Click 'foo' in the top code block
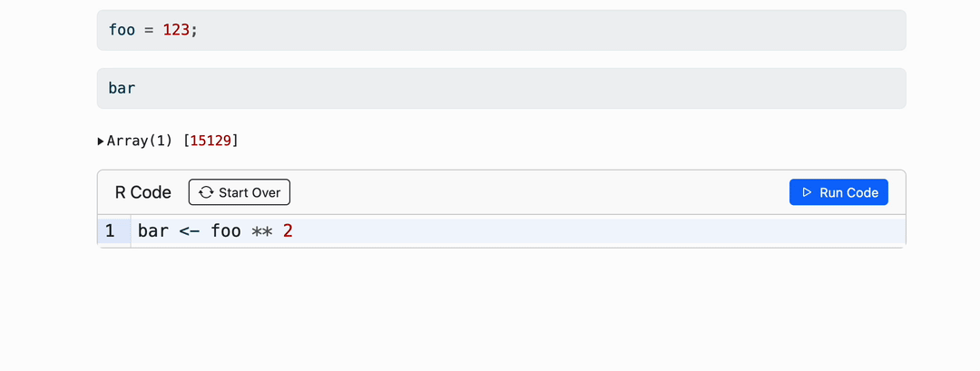 (x=122, y=30)
